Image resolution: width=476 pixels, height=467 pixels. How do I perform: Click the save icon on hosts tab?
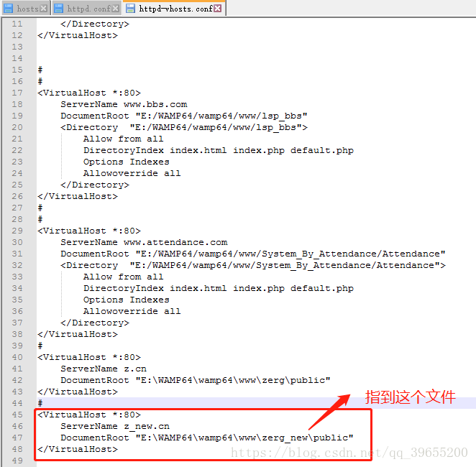point(8,9)
